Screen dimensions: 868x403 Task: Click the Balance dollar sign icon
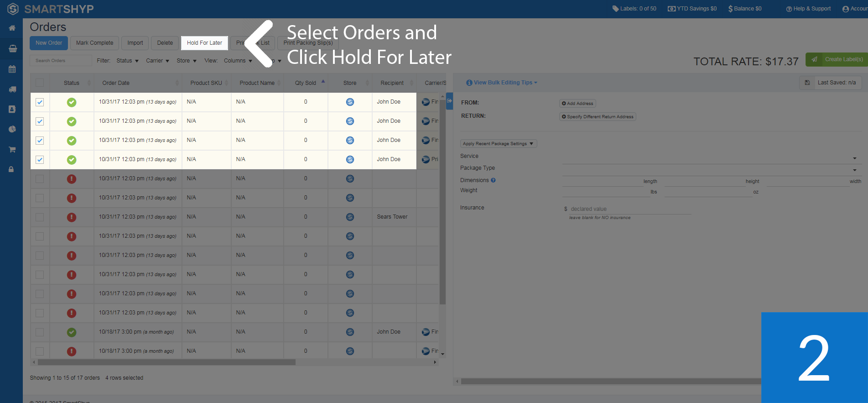click(x=731, y=9)
